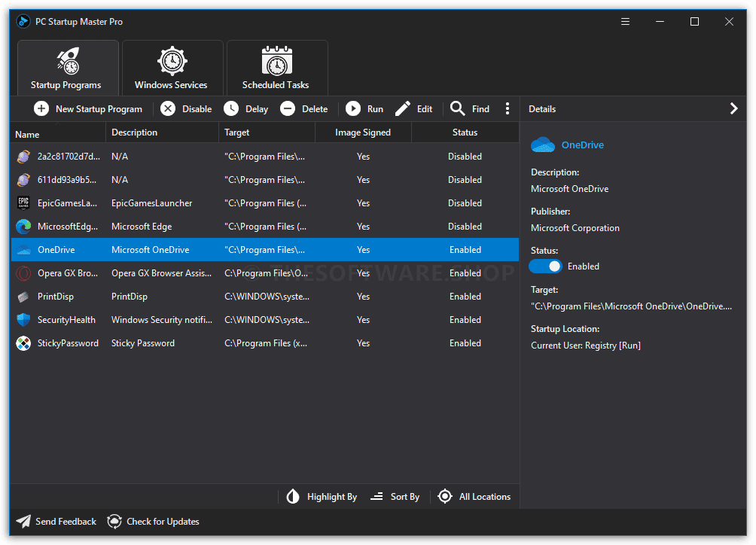
Task: Select the 611dd93a9b5... row name
Action: pyautogui.click(x=67, y=180)
